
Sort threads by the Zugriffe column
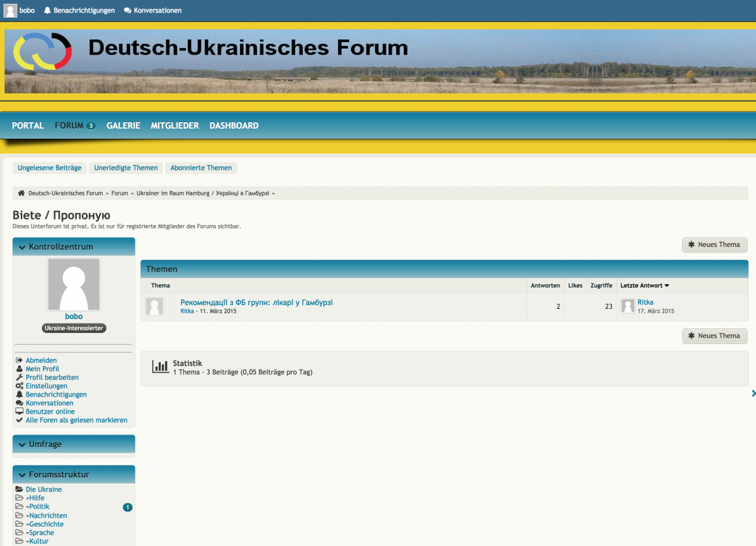pos(601,286)
